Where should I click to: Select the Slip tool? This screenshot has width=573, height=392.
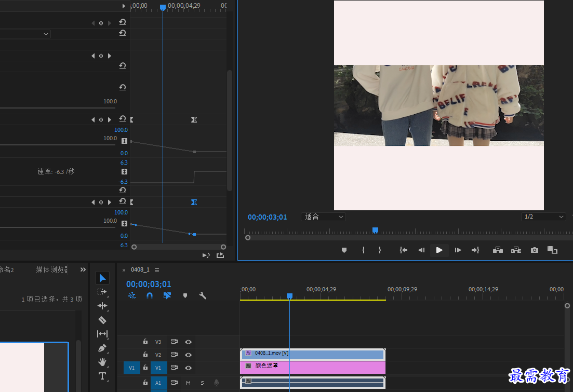coord(102,334)
